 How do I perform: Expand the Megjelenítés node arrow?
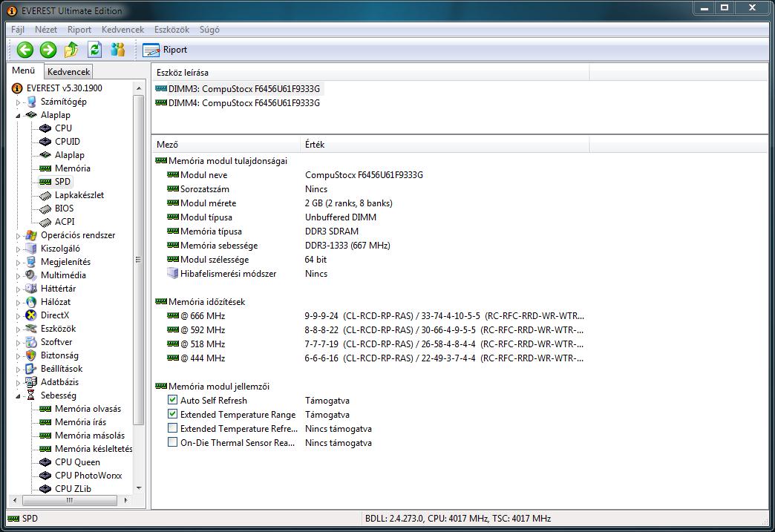pyautogui.click(x=19, y=263)
